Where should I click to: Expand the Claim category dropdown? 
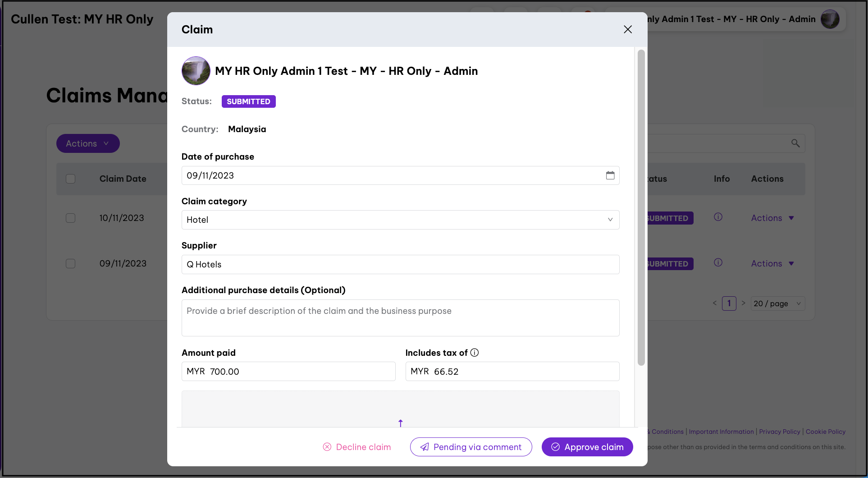(400, 220)
